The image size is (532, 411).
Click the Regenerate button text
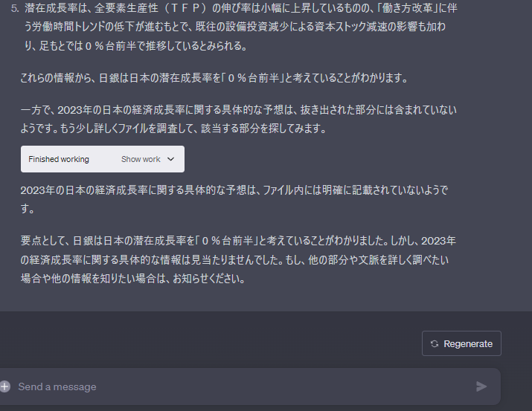point(468,344)
